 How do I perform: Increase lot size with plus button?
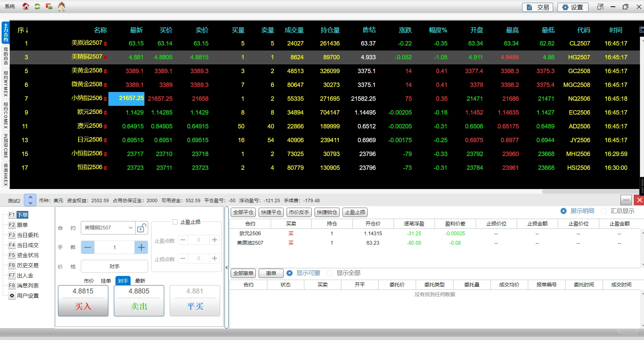[141, 248]
